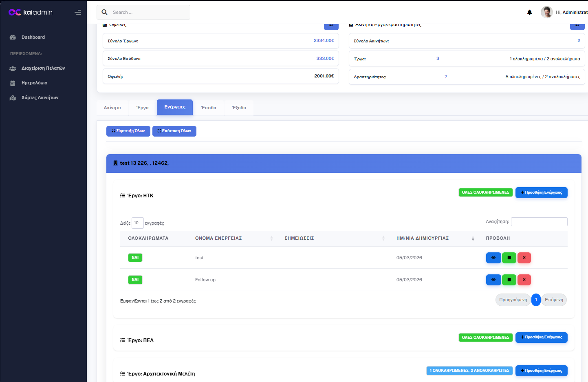Click Προσθήκη Ενέργειας for Έργο HTK
588x382 pixels.
tap(541, 192)
